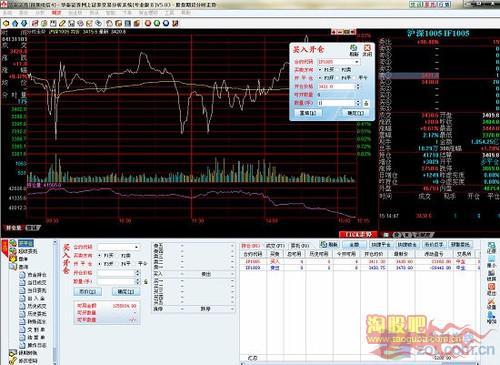Click the red highlighted menu bar item
This screenshot has width=500, height=365.
pos(56,13)
